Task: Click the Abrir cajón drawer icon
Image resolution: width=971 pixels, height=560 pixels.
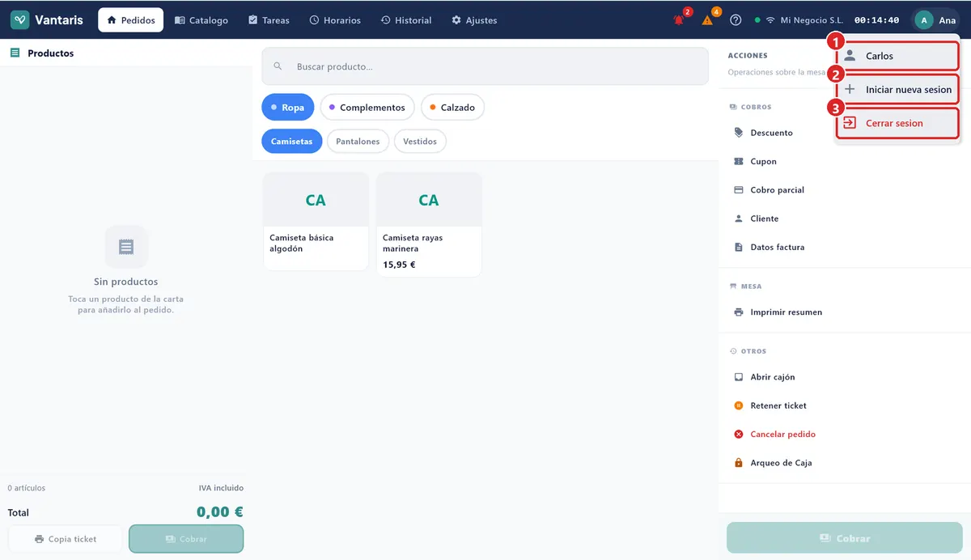Action: coord(738,377)
